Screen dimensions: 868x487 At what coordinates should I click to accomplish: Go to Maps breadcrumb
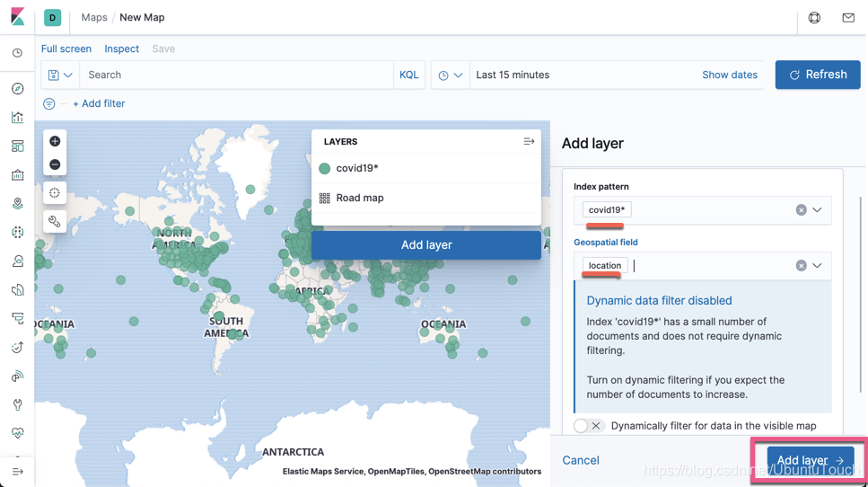(94, 17)
